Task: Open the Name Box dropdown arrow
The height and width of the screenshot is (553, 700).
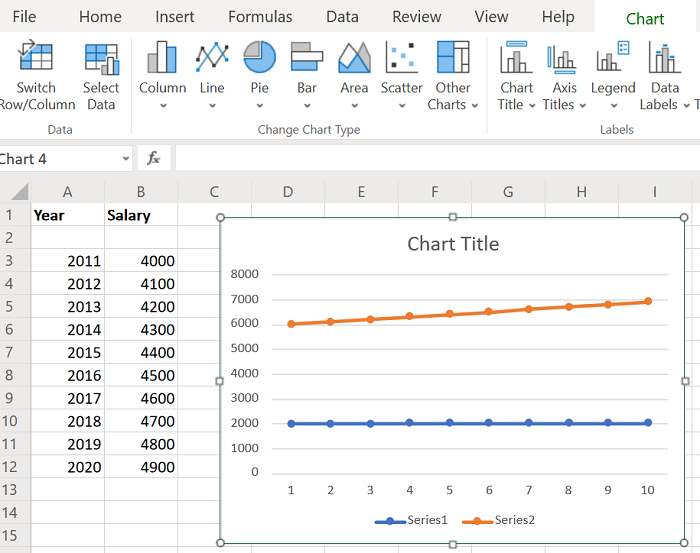Action: [125, 159]
